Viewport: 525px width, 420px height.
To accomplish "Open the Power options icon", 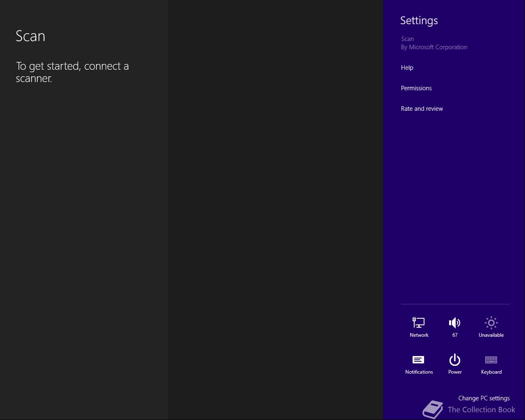I will pos(455,360).
